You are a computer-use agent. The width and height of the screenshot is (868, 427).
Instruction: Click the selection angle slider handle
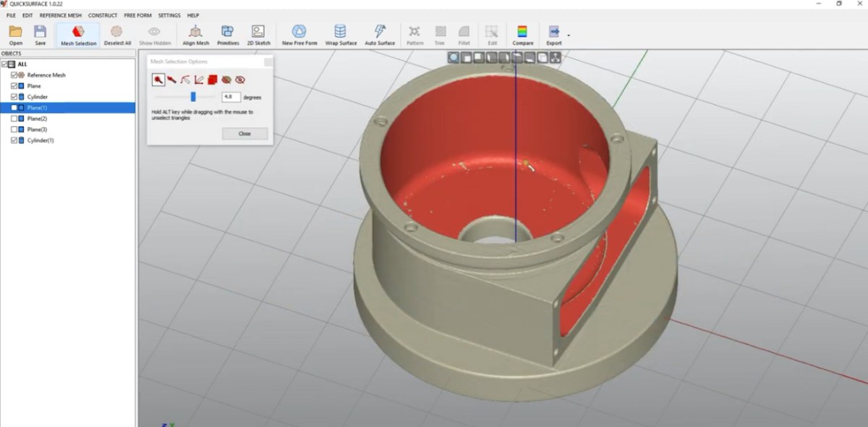tap(193, 96)
